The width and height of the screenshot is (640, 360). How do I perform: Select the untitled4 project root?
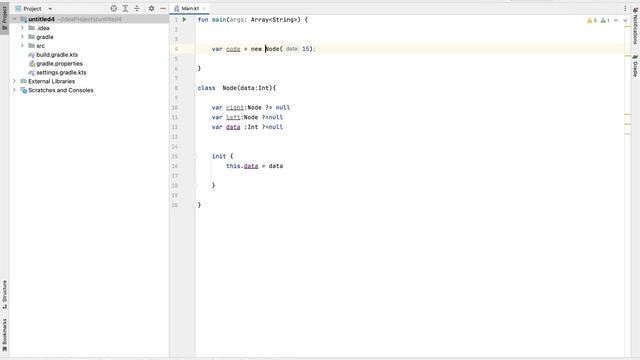click(x=89, y=19)
